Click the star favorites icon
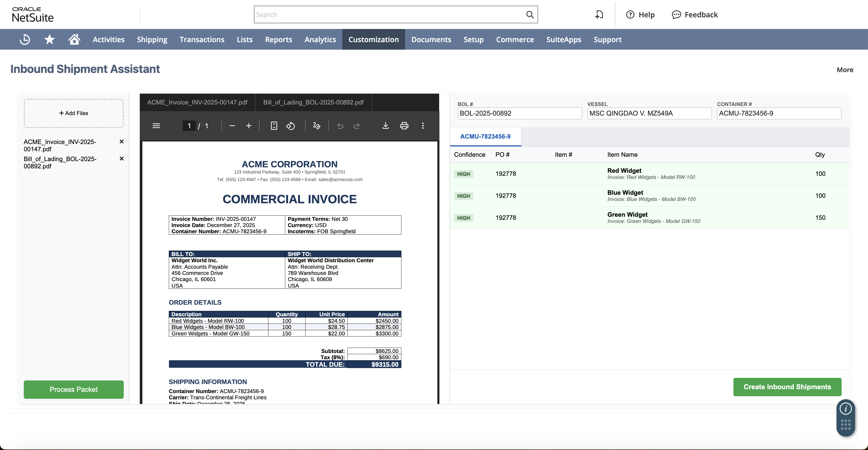This screenshot has height=450, width=868. point(49,39)
